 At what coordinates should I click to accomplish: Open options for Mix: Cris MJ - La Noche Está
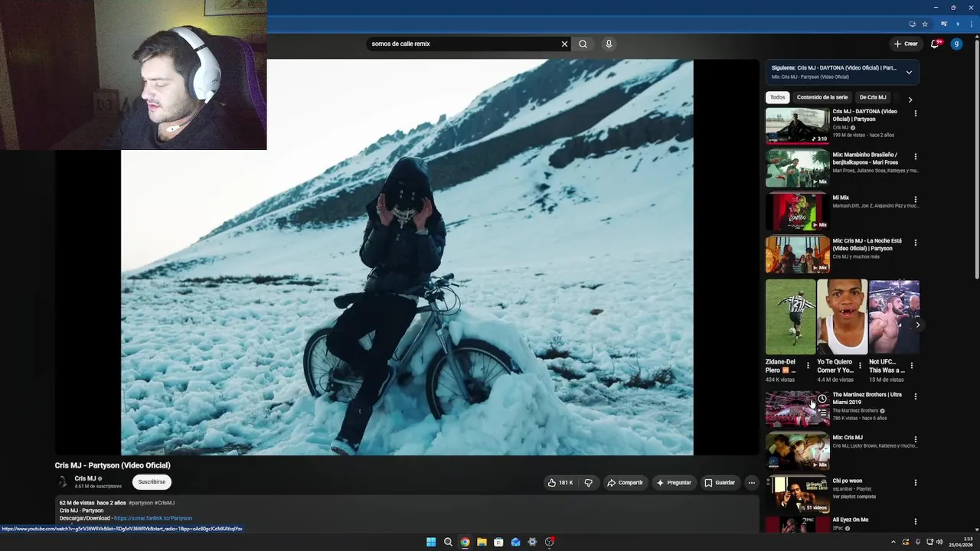(916, 243)
